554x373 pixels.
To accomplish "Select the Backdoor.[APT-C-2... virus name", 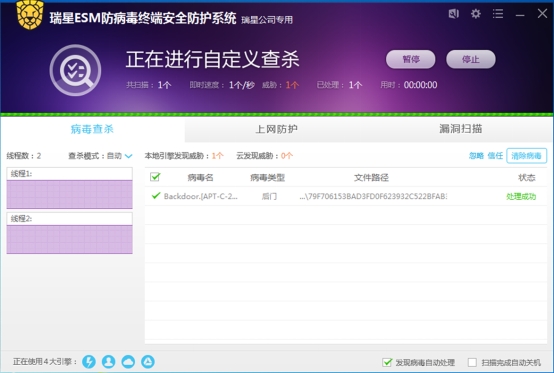I will 201,196.
